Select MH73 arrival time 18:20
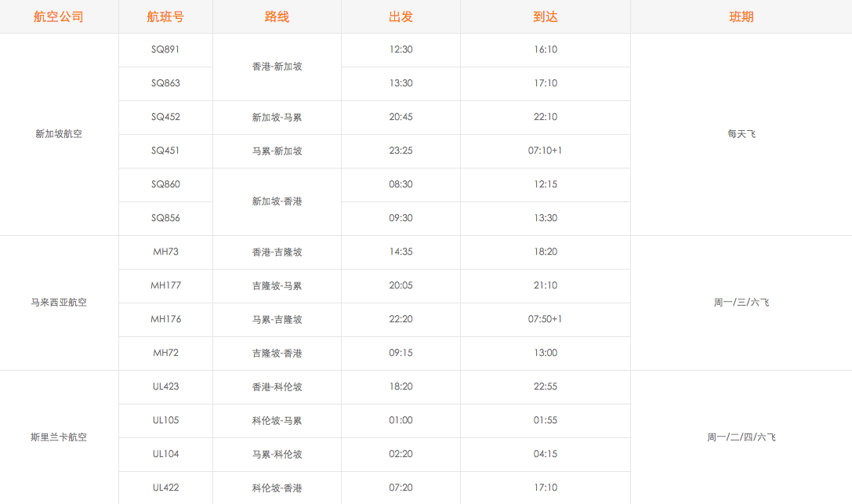 (x=546, y=252)
